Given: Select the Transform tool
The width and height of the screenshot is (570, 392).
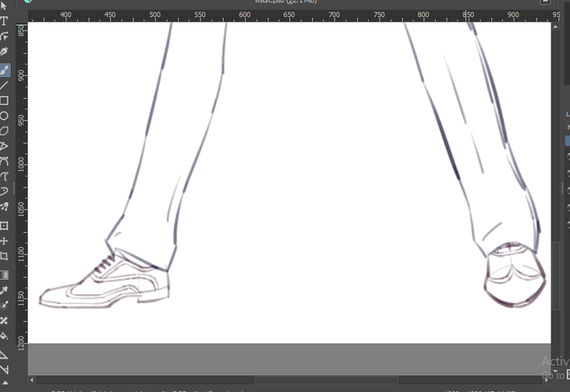Looking at the screenshot, I should click(4, 225).
